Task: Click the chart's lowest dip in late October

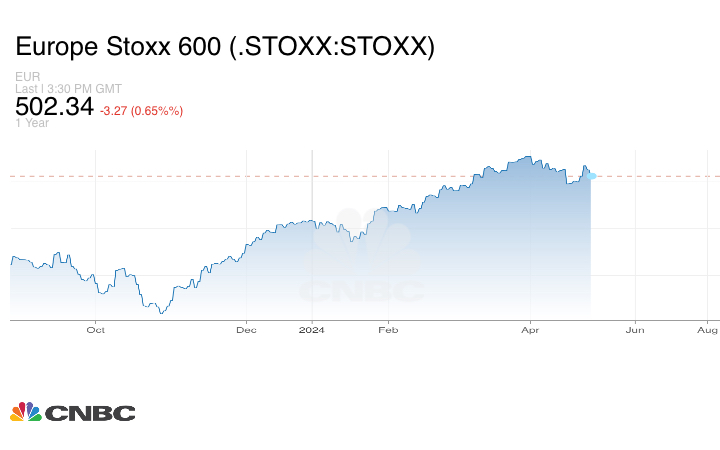Action: (x=160, y=313)
